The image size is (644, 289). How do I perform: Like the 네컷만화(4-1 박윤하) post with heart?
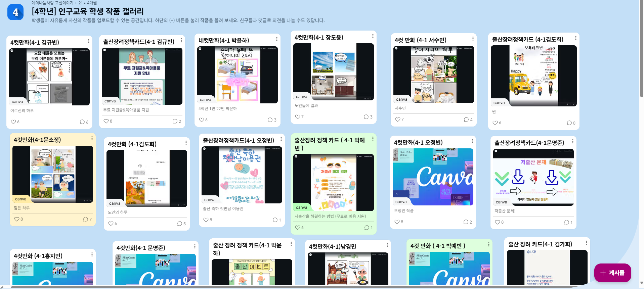pyautogui.click(x=202, y=120)
